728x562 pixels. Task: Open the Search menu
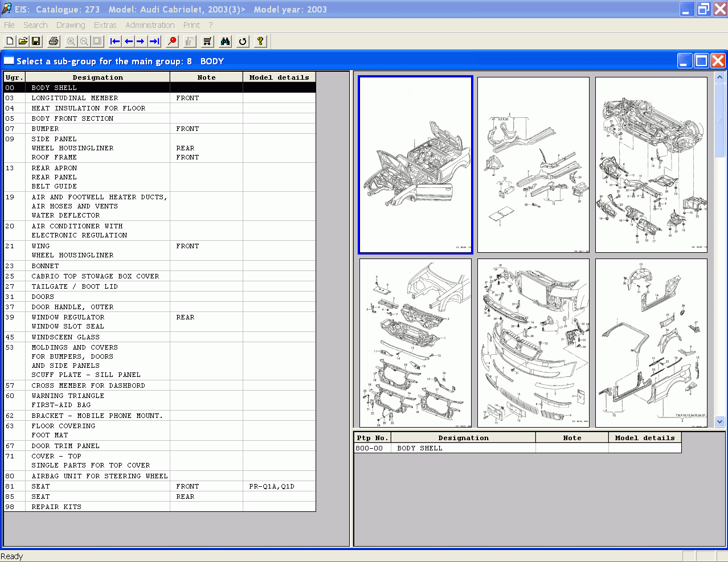click(35, 25)
